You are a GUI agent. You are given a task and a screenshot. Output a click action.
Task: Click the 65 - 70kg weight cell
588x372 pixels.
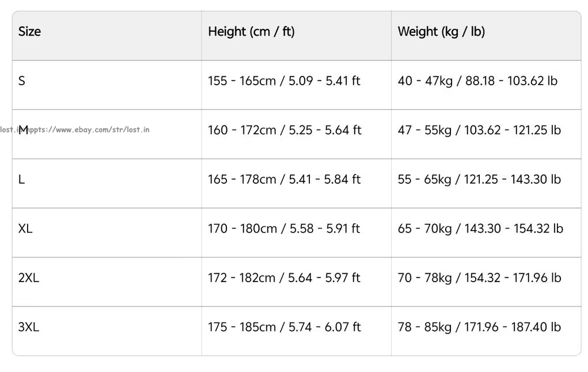point(480,229)
